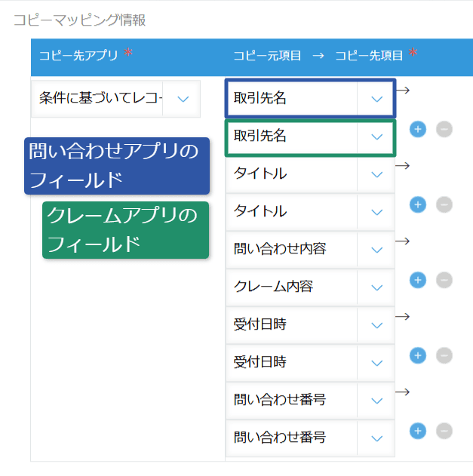Add a mapping row beside クレーム内容
The image size is (473, 476).
[418, 280]
